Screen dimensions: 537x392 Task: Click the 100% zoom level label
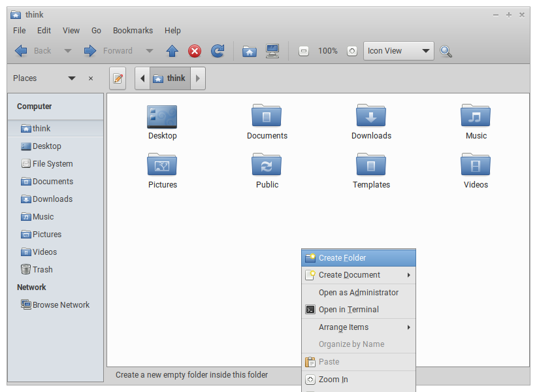[x=328, y=51]
